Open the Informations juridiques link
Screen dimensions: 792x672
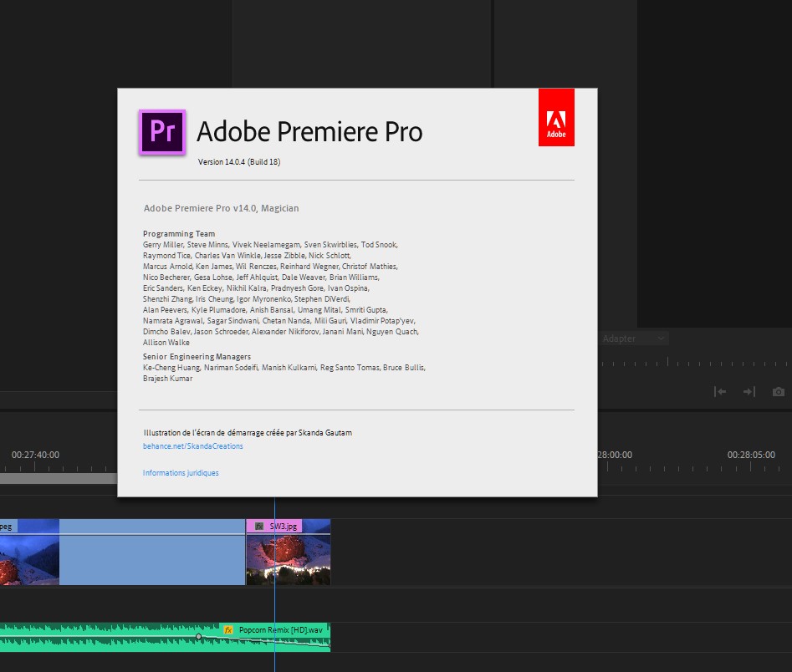tap(181, 472)
